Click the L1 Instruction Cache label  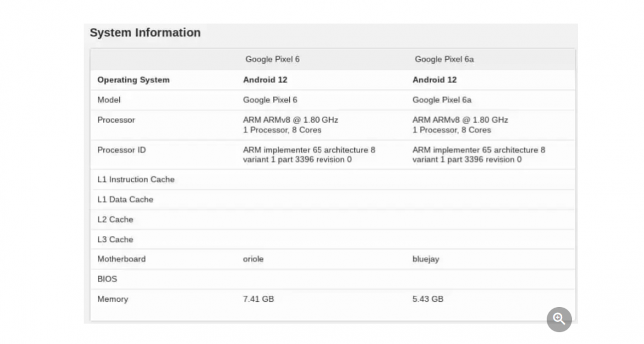135,179
